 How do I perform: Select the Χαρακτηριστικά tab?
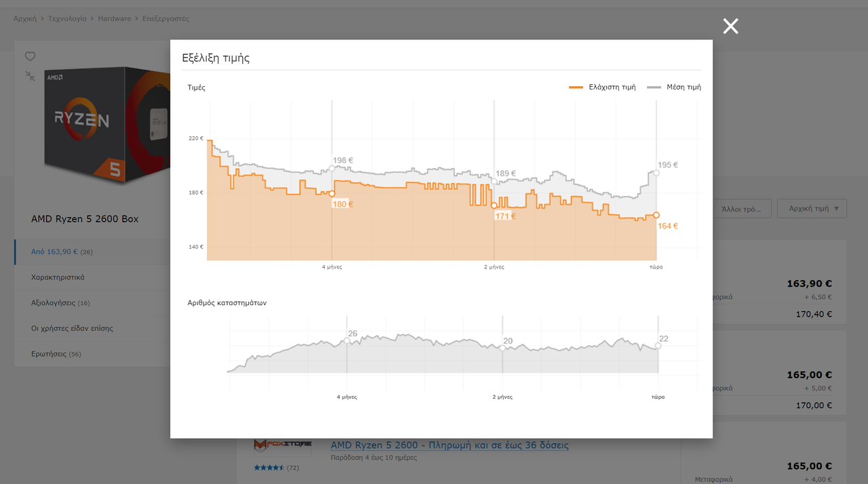(x=58, y=277)
